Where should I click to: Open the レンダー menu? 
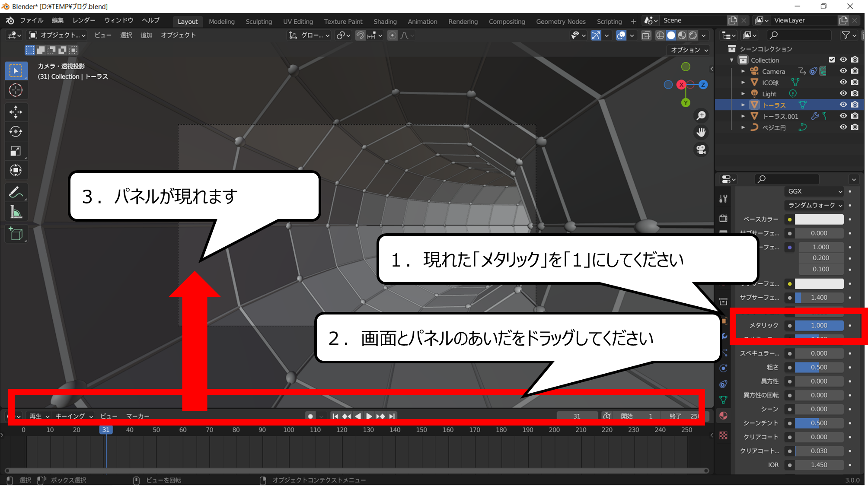(x=84, y=21)
